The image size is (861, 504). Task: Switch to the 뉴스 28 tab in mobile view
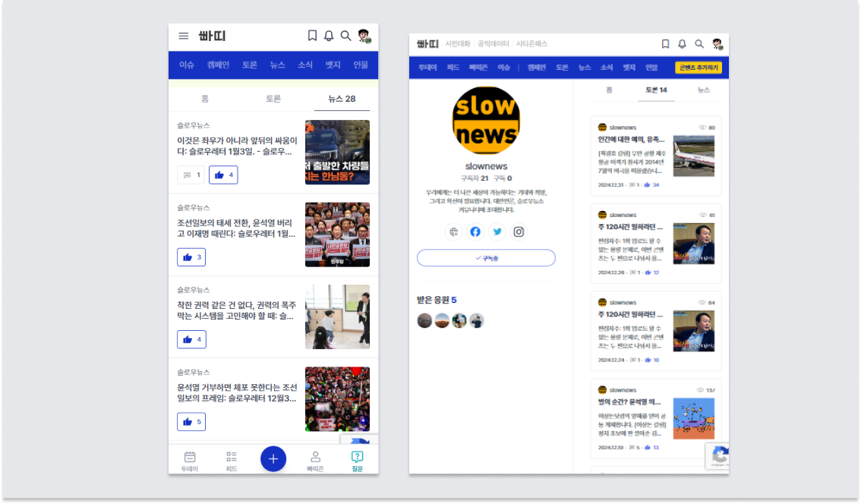[342, 99]
